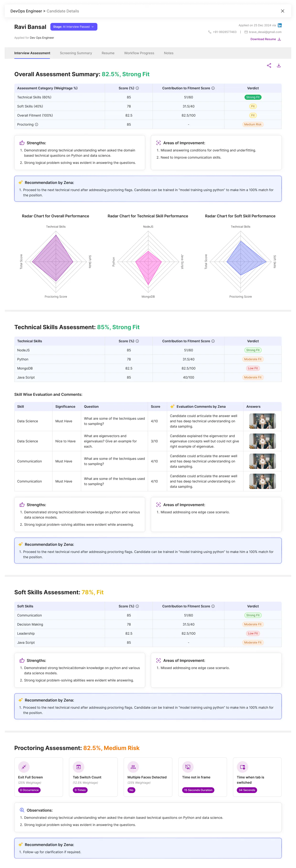Play the first Data Science answer video about sampling
Image resolution: width=296 pixels, height=868 pixels.
[x=262, y=421]
